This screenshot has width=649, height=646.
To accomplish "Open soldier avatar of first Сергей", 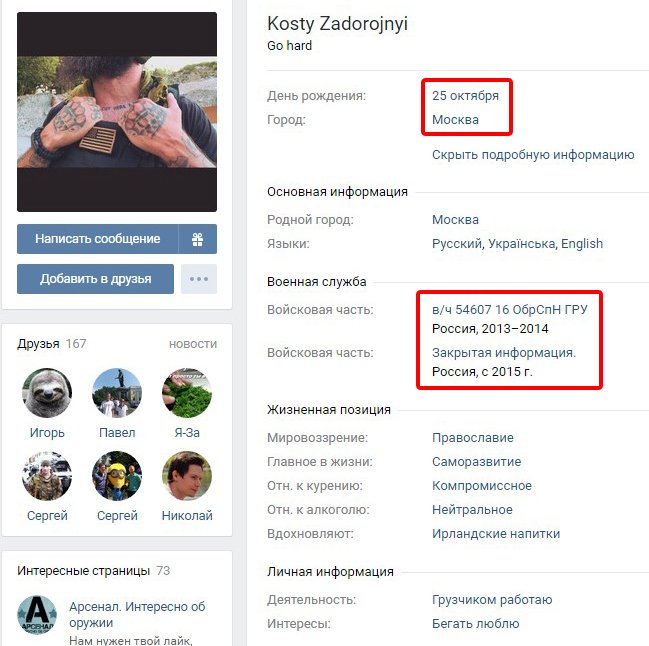I will pos(47,476).
